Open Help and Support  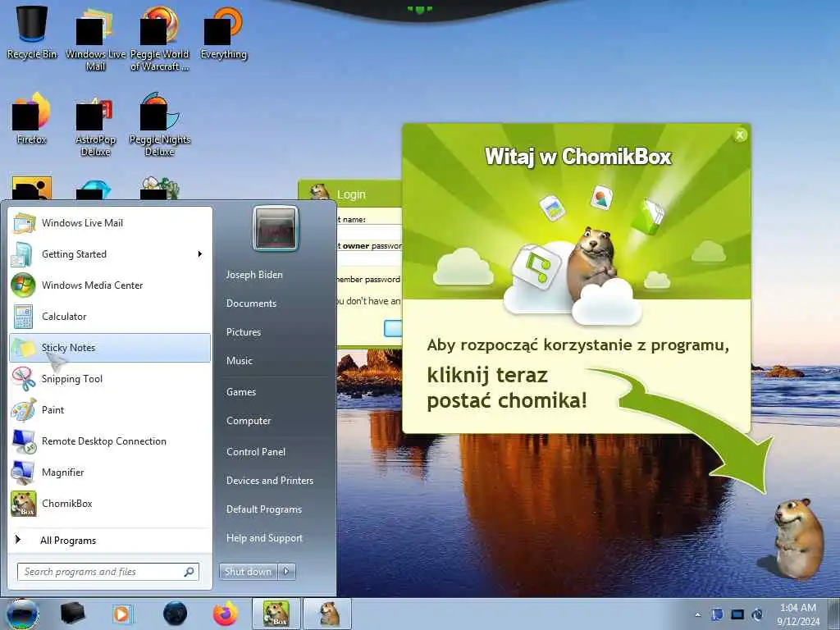click(264, 538)
